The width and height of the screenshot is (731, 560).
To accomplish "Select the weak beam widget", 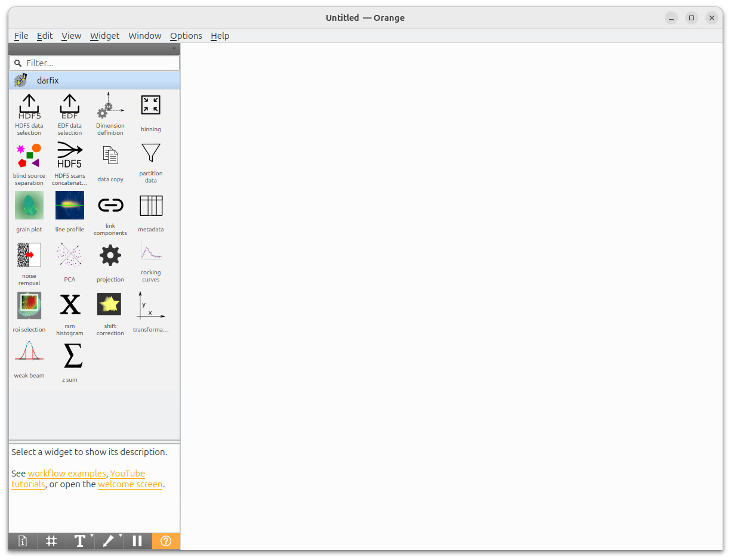I will [29, 360].
